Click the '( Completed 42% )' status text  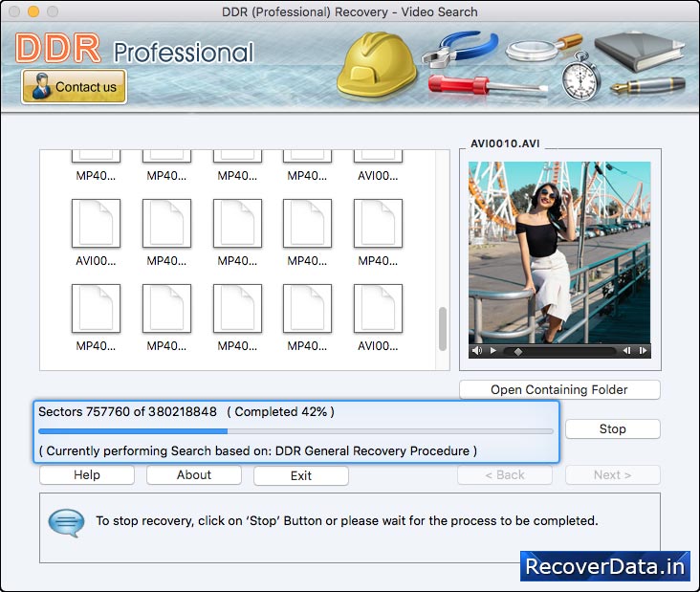[281, 411]
